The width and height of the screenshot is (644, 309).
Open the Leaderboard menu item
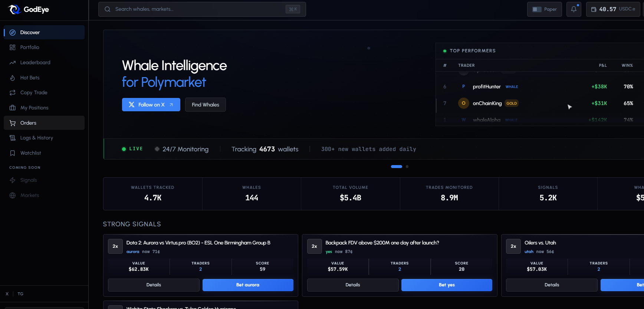point(44,63)
